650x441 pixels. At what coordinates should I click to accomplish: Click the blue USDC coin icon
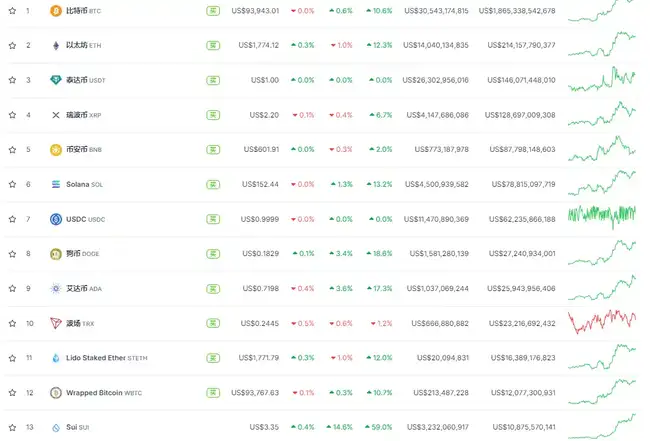click(56, 219)
